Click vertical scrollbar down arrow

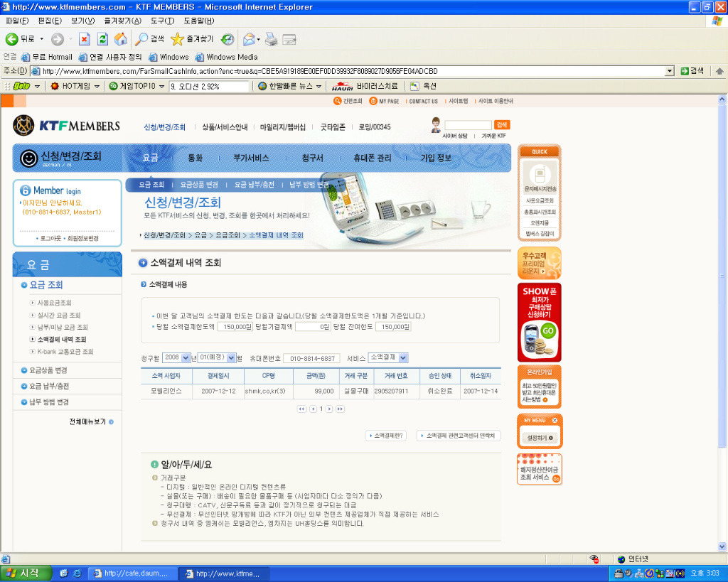coord(722,546)
